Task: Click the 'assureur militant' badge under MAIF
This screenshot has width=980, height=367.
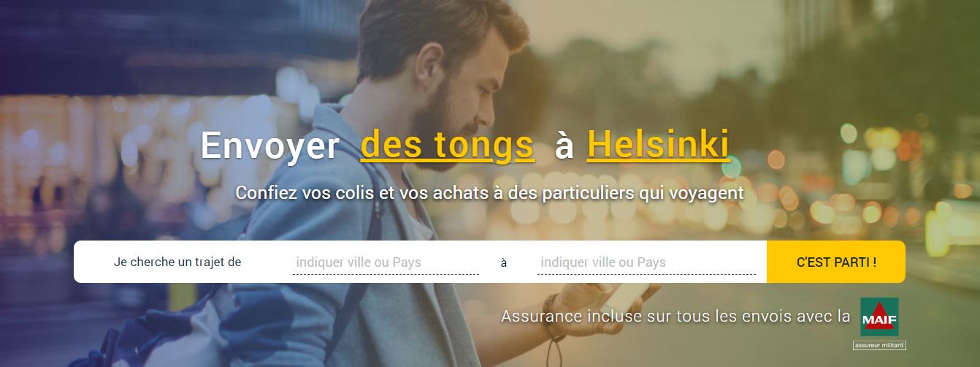Action: pos(879,345)
